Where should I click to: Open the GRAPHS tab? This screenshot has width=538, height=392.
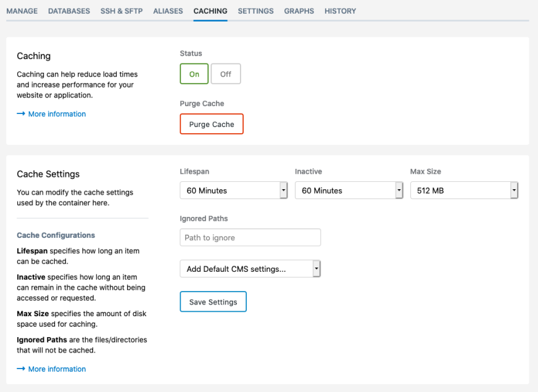[x=299, y=10]
